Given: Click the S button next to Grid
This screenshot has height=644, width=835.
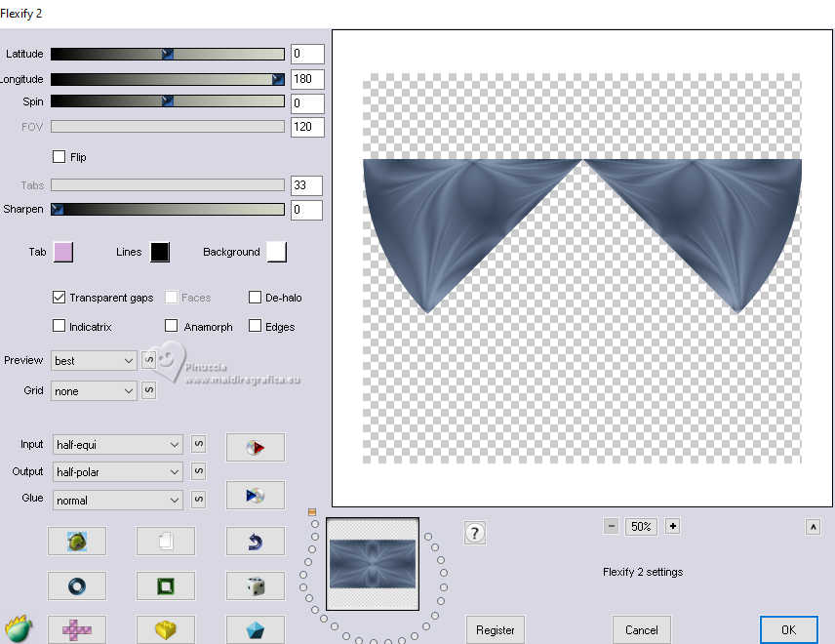Looking at the screenshot, I should (148, 390).
